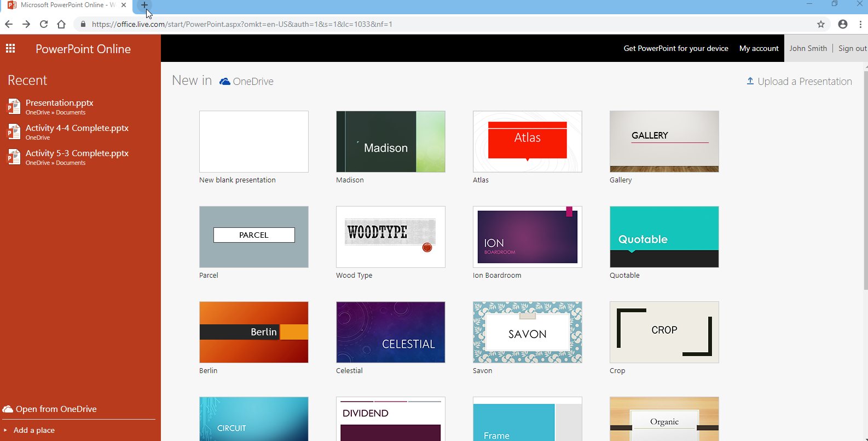The width and height of the screenshot is (868, 441).
Task: Open Get PowerPoint for your device
Action: 676,48
